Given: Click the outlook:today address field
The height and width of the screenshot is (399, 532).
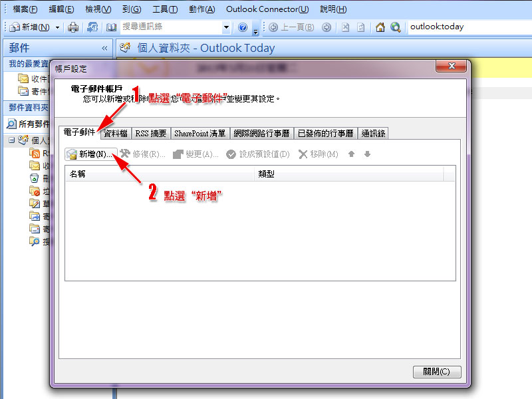Looking at the screenshot, I should point(469,27).
